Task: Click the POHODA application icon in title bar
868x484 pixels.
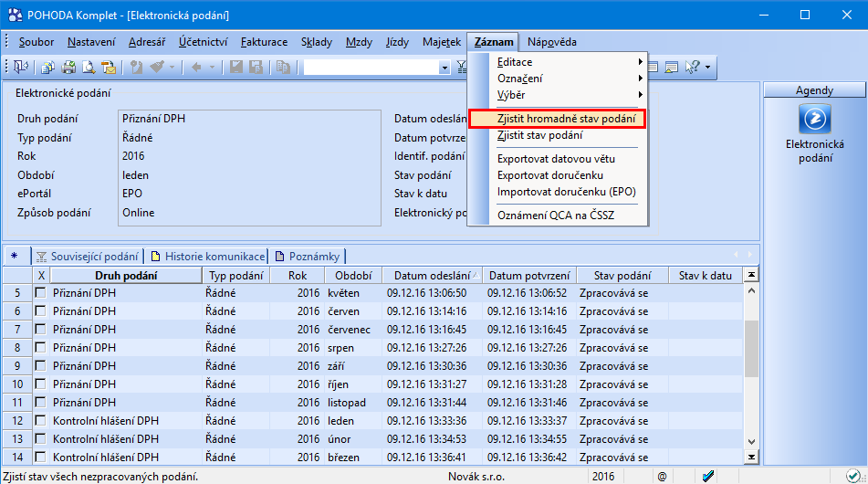Action: [x=15, y=15]
